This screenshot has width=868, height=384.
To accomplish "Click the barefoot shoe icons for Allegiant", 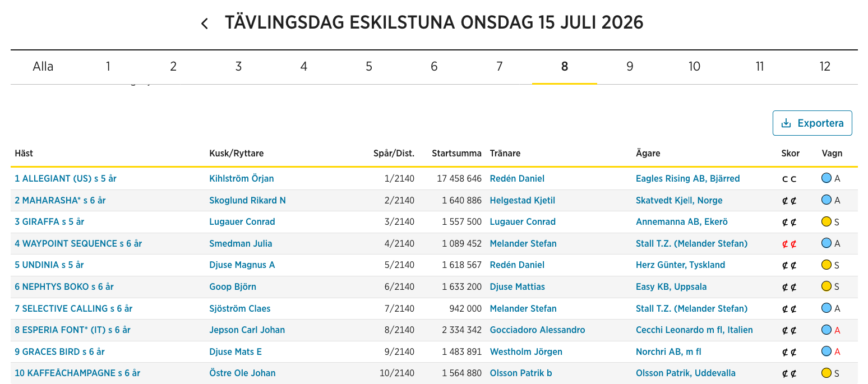I will (x=789, y=179).
